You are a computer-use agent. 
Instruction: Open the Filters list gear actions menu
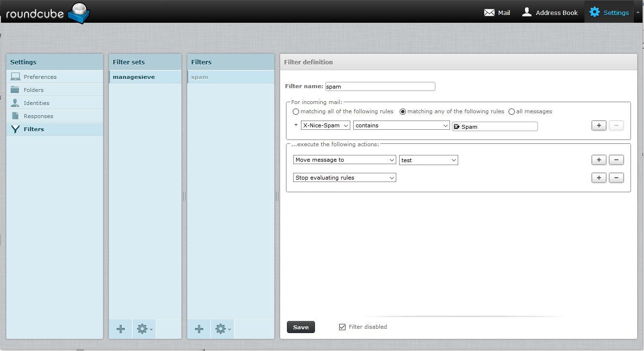[x=223, y=329]
